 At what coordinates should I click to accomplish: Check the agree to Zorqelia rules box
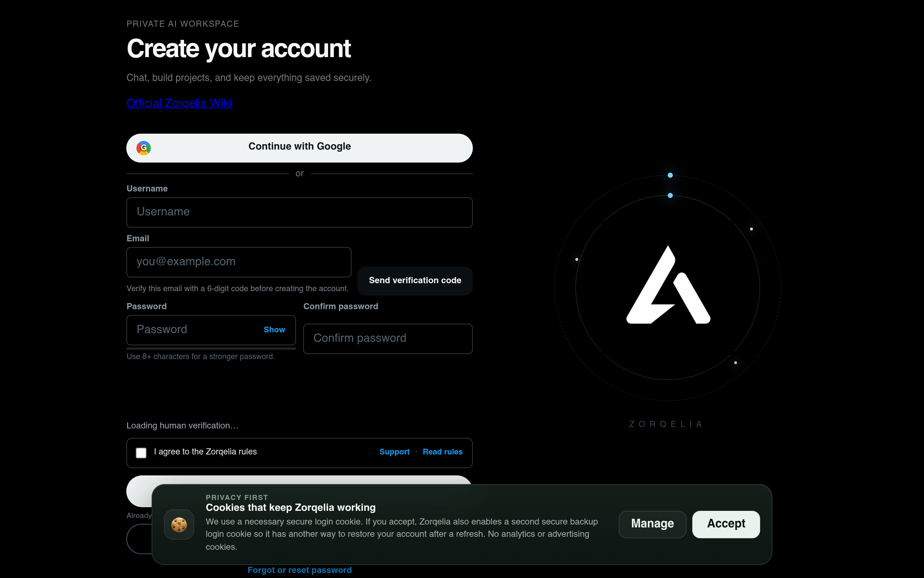point(141,453)
